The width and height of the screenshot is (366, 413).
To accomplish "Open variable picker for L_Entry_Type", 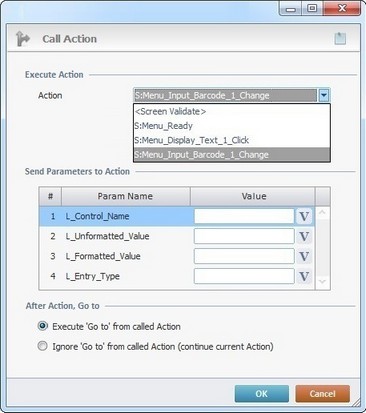I will click(x=304, y=276).
